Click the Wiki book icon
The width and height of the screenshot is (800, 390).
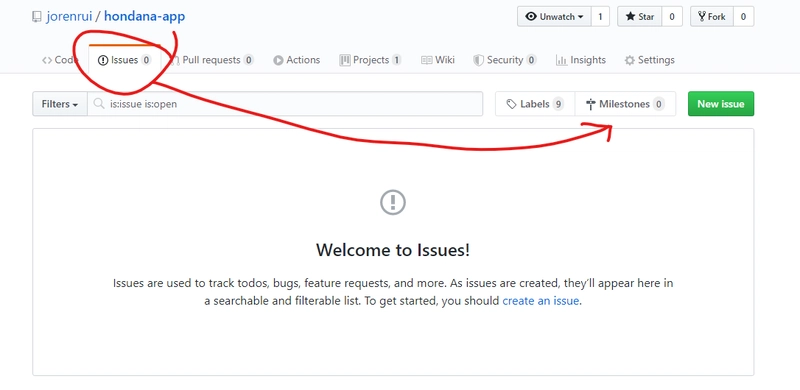(427, 60)
